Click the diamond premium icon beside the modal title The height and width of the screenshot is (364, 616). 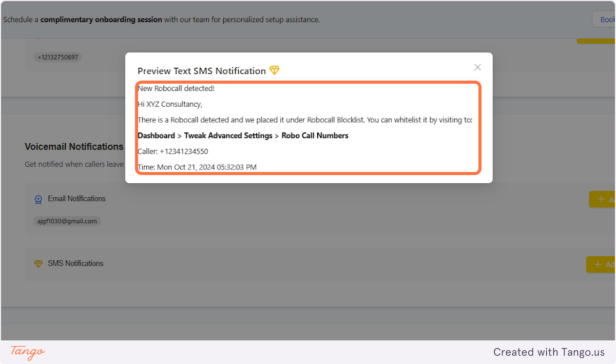[275, 70]
